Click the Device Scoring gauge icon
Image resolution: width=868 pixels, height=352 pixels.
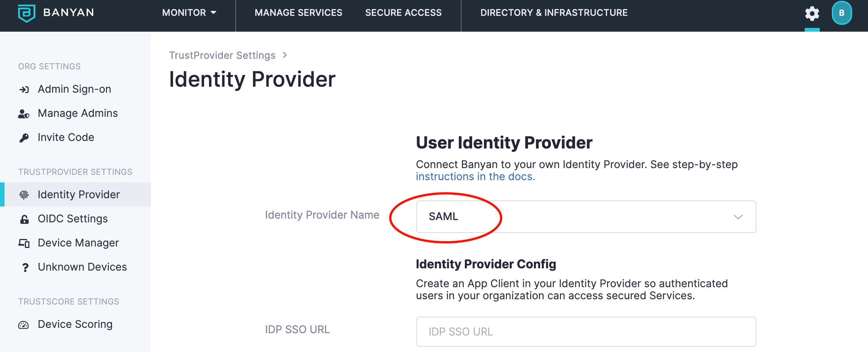tap(24, 324)
